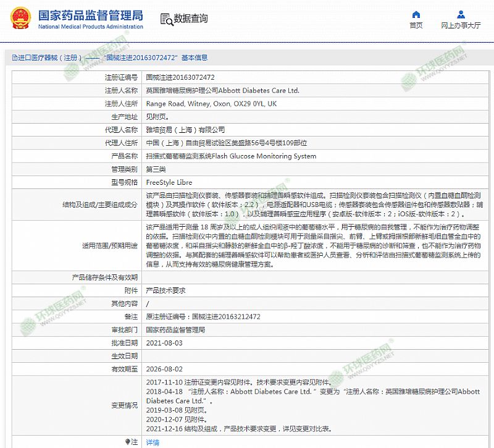The width and height of the screenshot is (494, 448).
Task: Click registration number 国械注进20163072472 in the table
Action: coord(180,77)
